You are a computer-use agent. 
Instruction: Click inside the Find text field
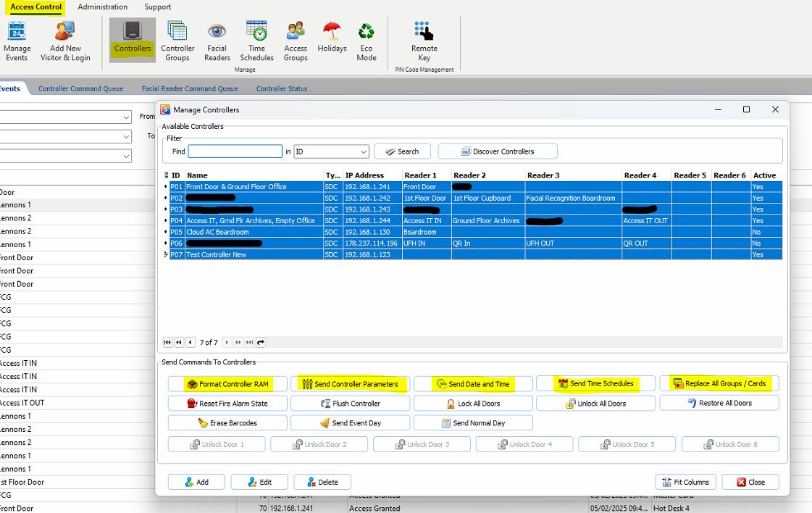(235, 151)
